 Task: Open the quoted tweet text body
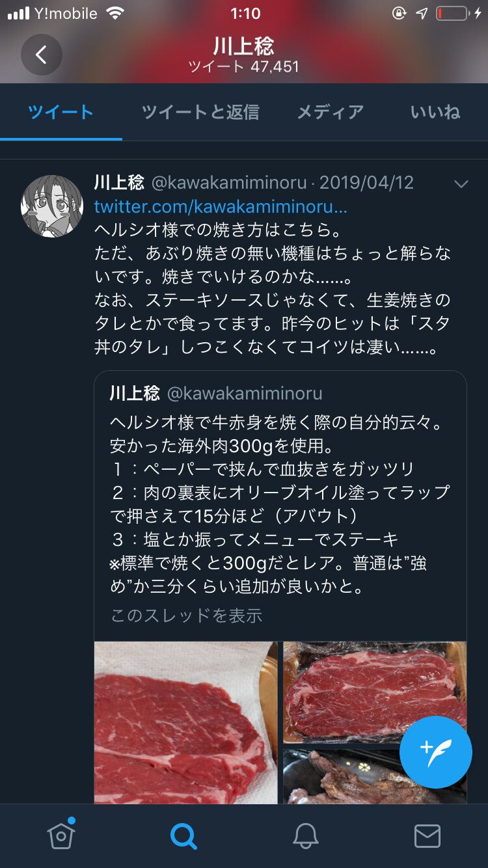tap(280, 505)
